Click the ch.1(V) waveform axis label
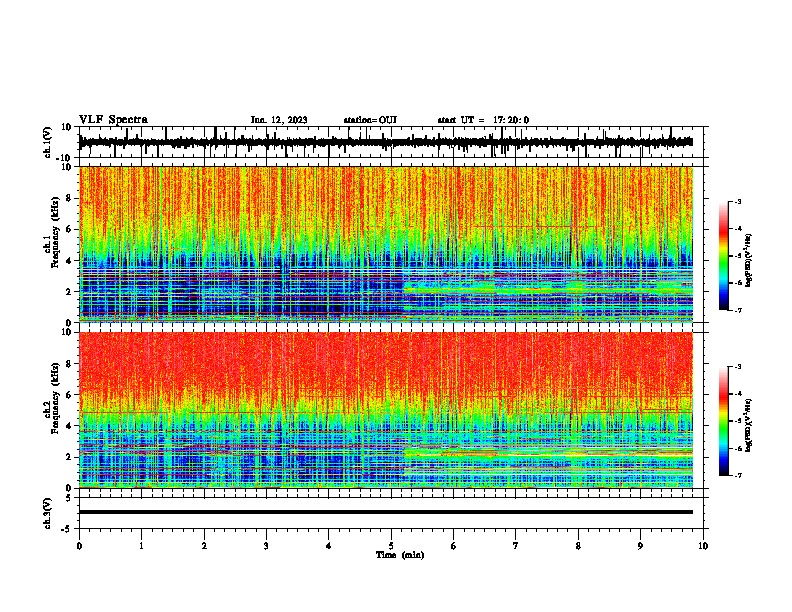This screenshot has width=792, height=612. [x=48, y=142]
